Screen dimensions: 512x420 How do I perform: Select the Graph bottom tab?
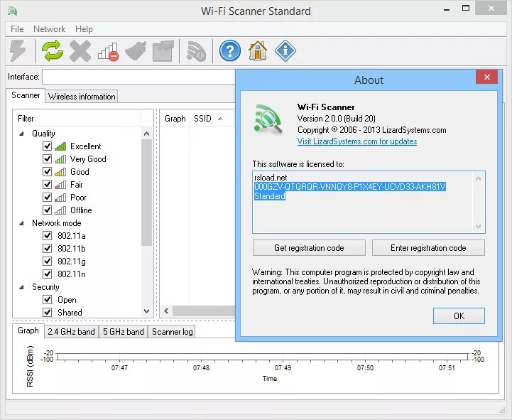tap(28, 330)
